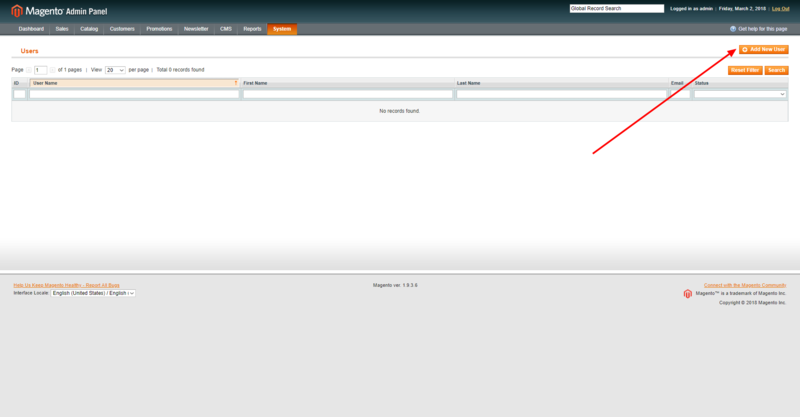This screenshot has height=417, width=800.
Task: Click the next page arrow icon
Action: (53, 70)
